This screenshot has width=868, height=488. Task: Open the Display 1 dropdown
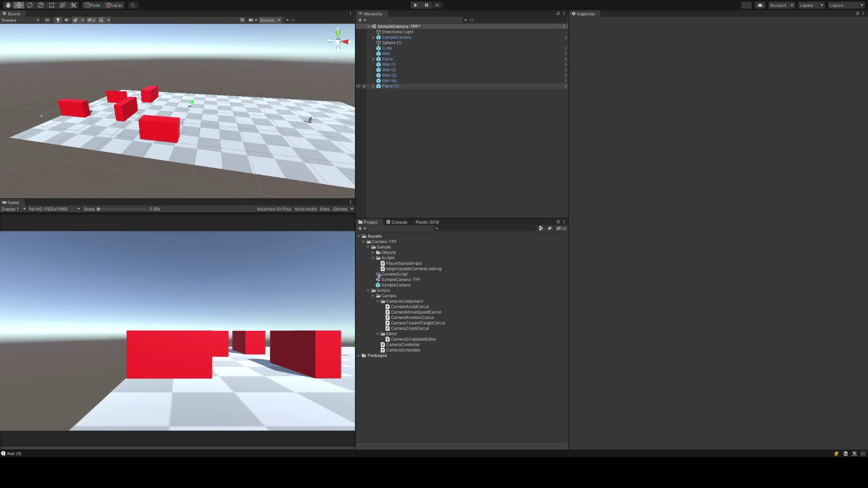14,209
